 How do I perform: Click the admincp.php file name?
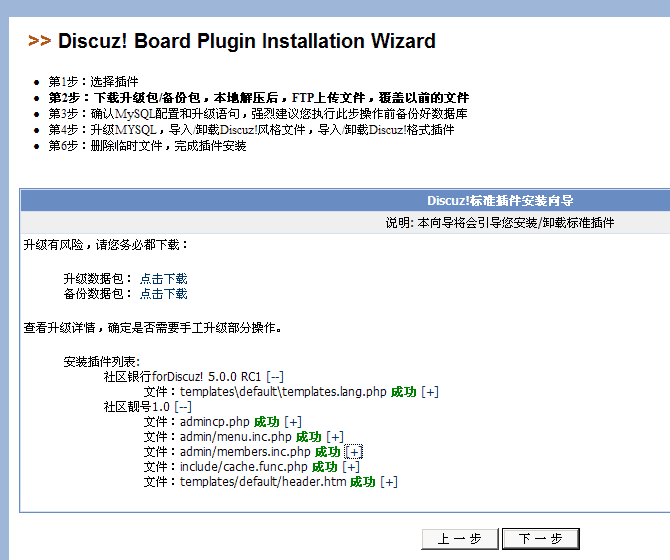[215, 422]
